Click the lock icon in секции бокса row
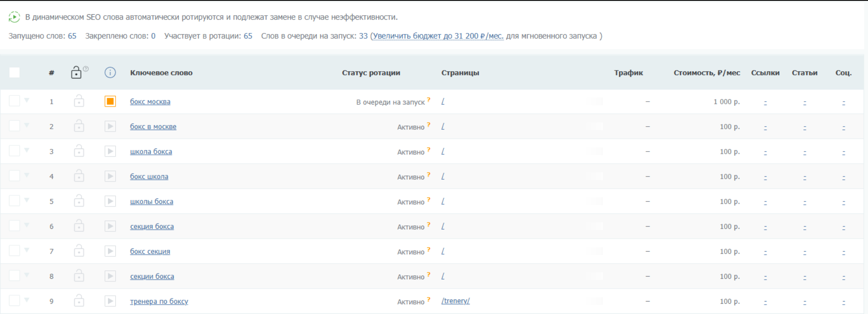This screenshot has height=314, width=868. click(x=79, y=276)
